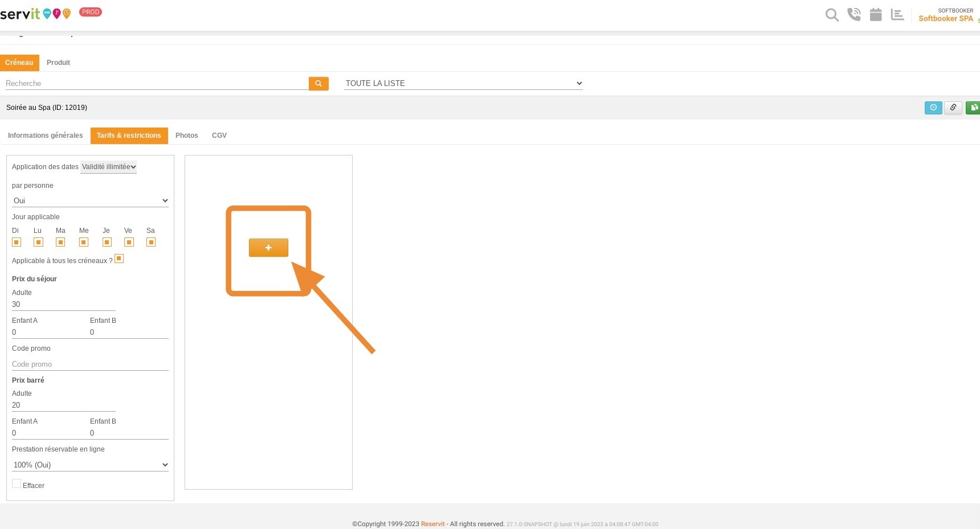980x529 pixels.
Task: Click the 'Soirée au Spa (ID: 12019)' title
Action: 47,108
